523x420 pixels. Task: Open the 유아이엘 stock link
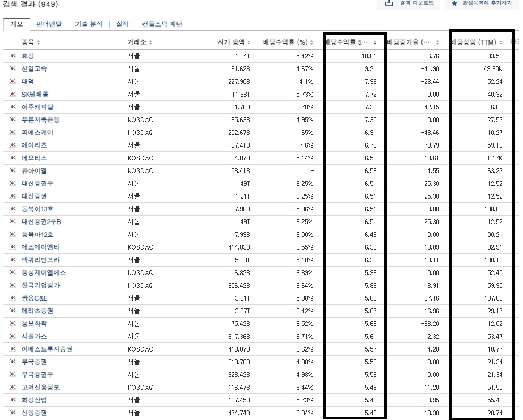[34, 170]
